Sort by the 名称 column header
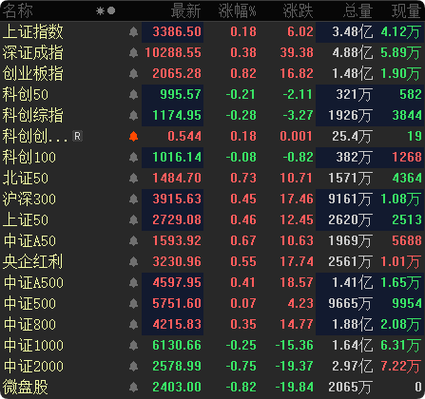Screen dimensions: 425x399 click(x=18, y=11)
